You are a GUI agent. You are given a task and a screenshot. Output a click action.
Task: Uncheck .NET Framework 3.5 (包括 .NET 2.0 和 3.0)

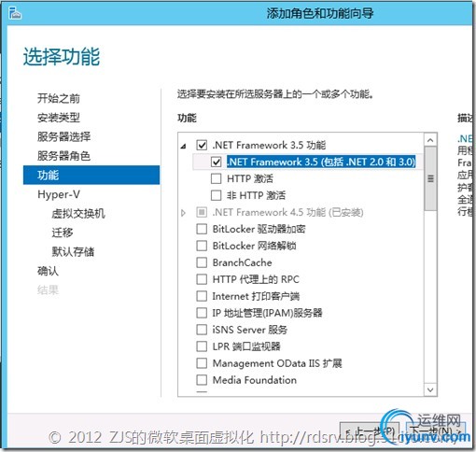[x=216, y=162]
